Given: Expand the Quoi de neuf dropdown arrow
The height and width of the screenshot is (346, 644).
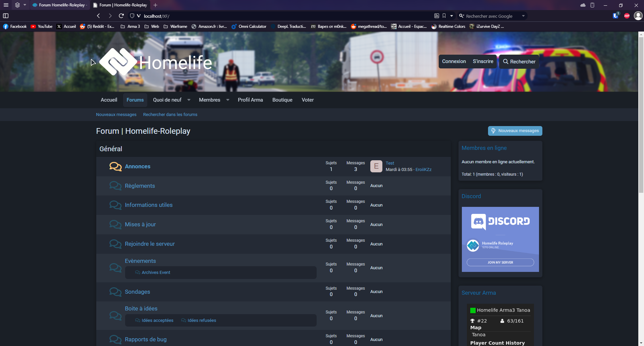Looking at the screenshot, I should point(189,100).
